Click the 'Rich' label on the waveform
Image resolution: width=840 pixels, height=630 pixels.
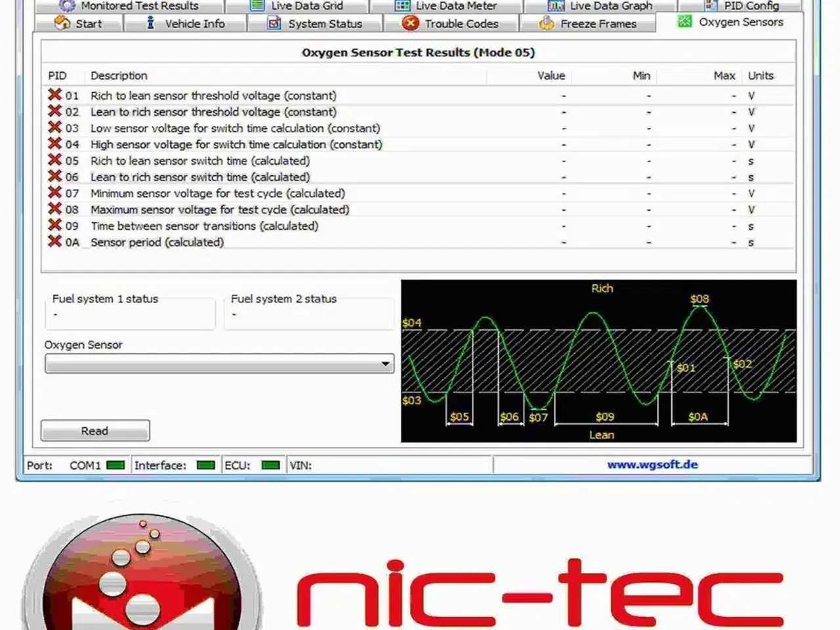point(602,288)
